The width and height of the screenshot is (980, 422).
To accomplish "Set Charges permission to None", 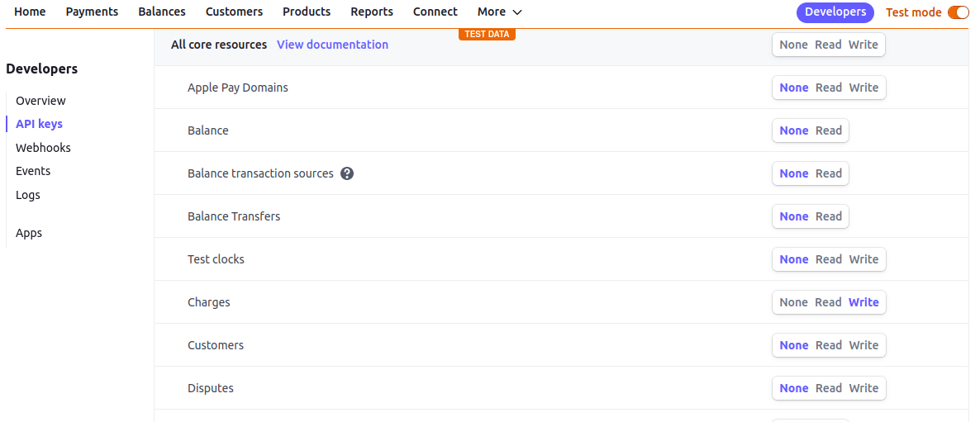I will click(x=794, y=302).
